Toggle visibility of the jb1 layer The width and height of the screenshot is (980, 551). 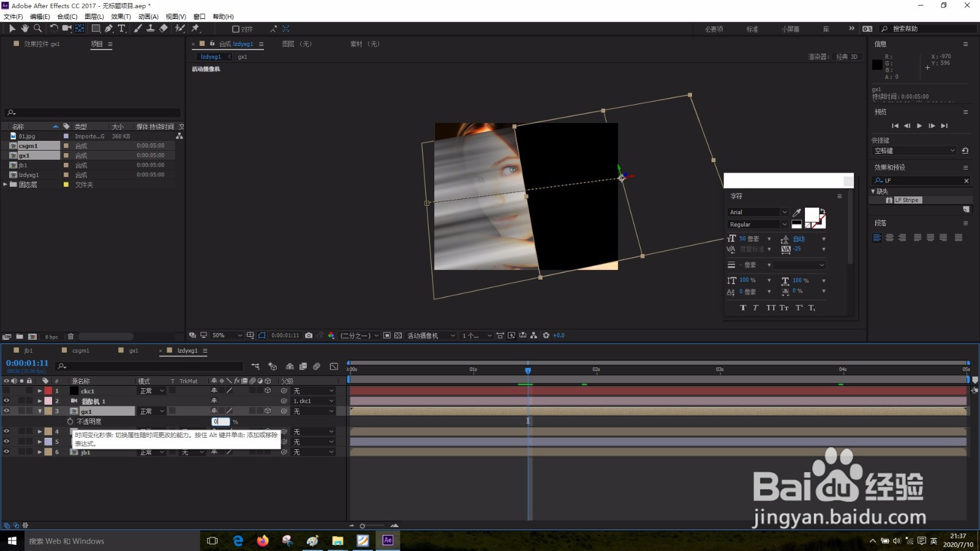[x=7, y=452]
